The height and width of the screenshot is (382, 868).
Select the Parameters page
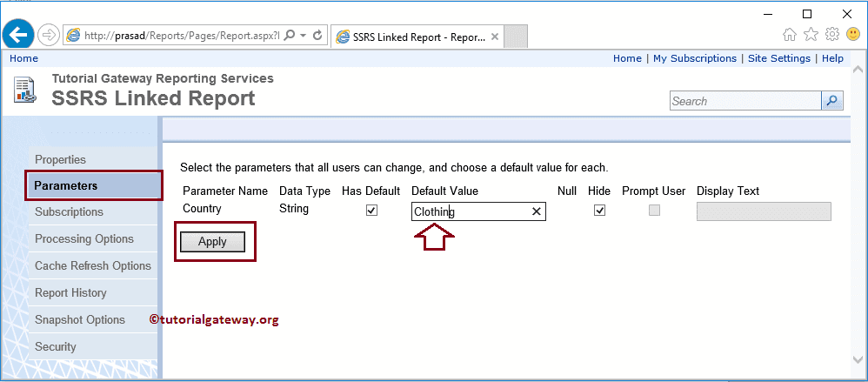click(94, 186)
